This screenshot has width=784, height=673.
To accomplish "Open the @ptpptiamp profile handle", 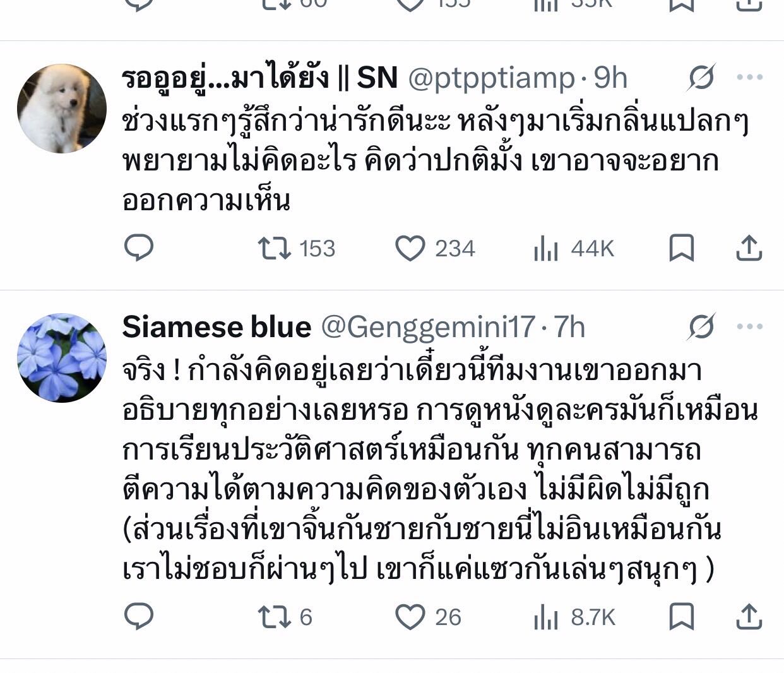I will point(492,78).
